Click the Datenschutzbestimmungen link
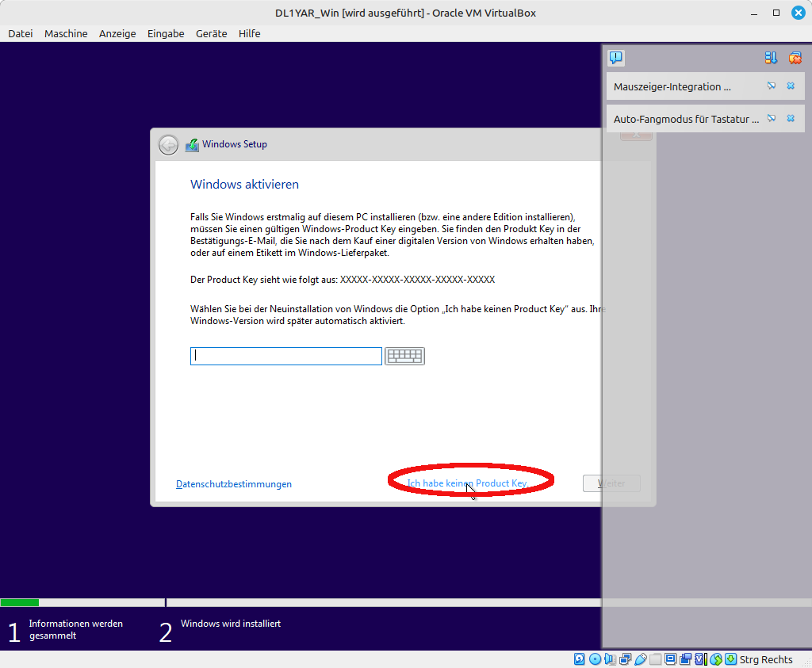Image resolution: width=812 pixels, height=668 pixels. pos(234,484)
